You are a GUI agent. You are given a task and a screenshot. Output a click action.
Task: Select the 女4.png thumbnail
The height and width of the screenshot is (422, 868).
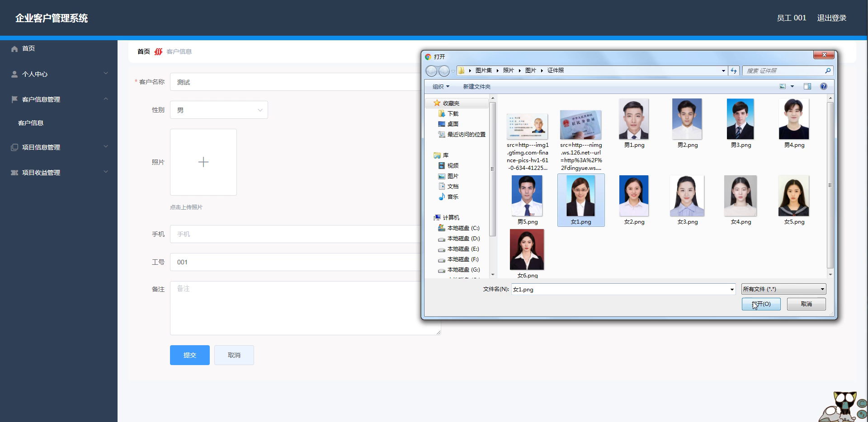[741, 196]
